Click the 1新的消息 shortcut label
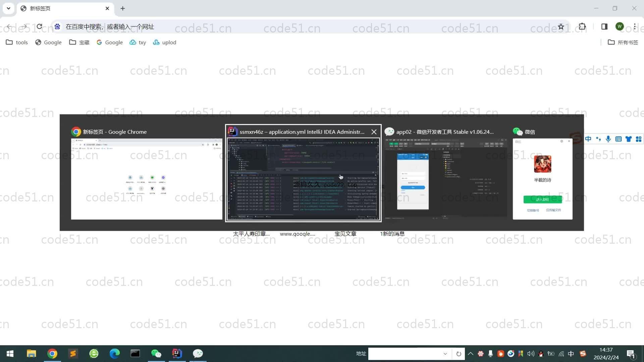Image resolution: width=644 pixels, height=362 pixels. pyautogui.click(x=392, y=234)
